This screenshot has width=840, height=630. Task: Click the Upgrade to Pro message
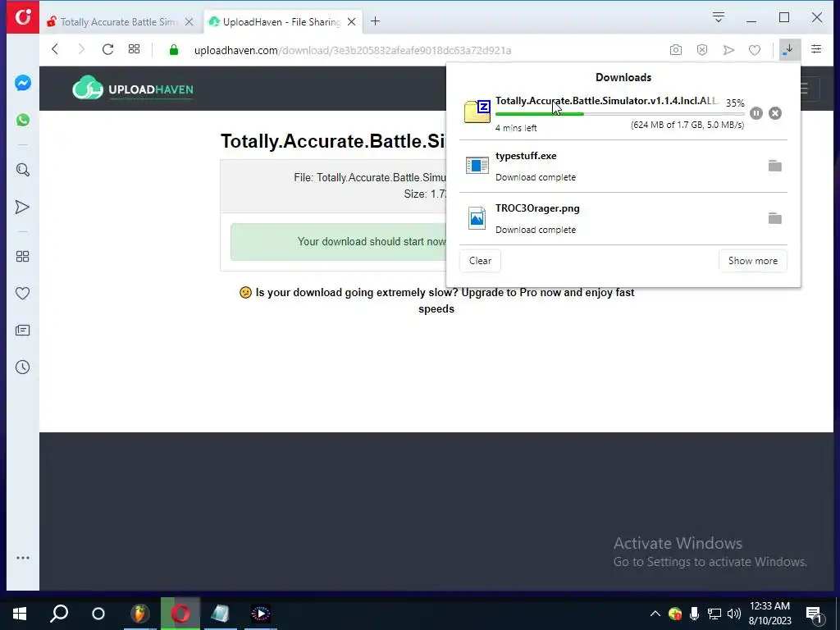coord(436,300)
